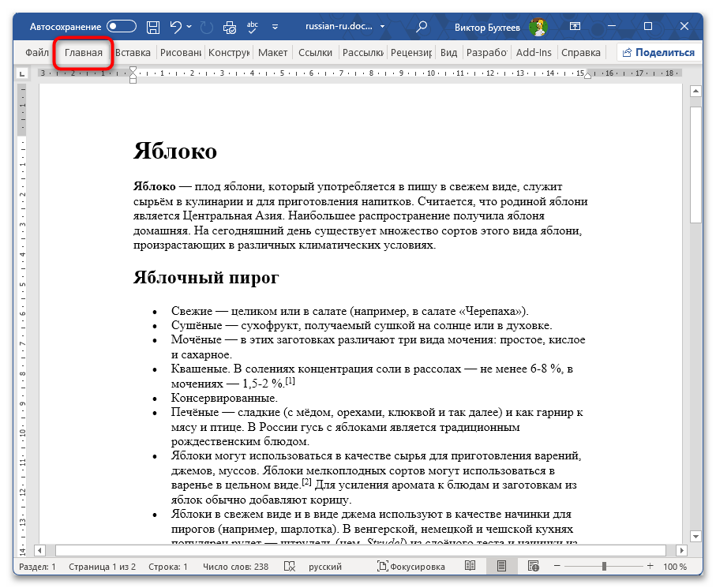Switch to the Рецензирование tab
Image resolution: width=716 pixels, height=588 pixels.
pyautogui.click(x=411, y=53)
